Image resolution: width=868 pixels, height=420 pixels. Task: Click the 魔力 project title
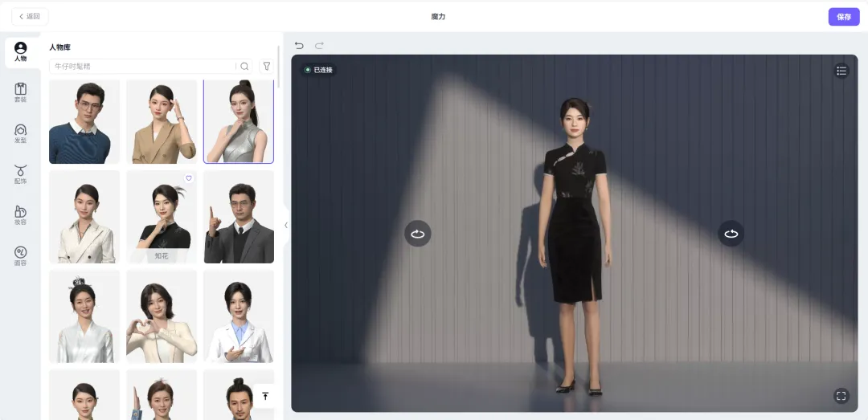coord(438,17)
